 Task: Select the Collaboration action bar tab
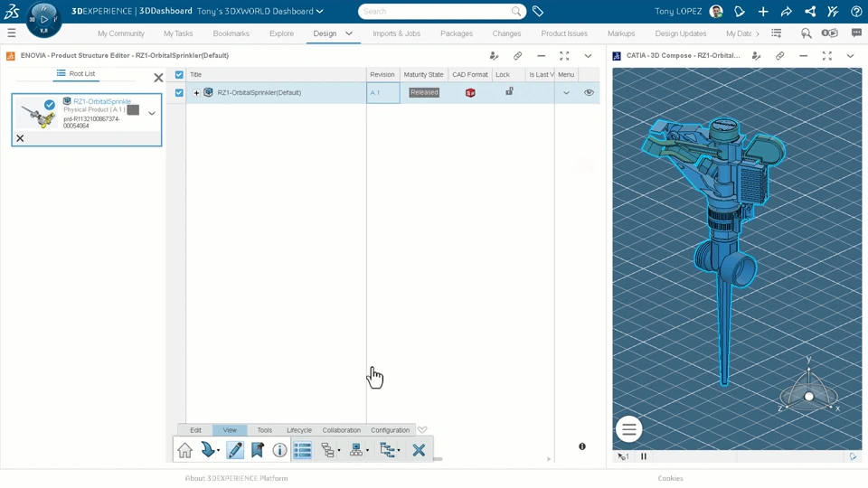pyautogui.click(x=342, y=430)
